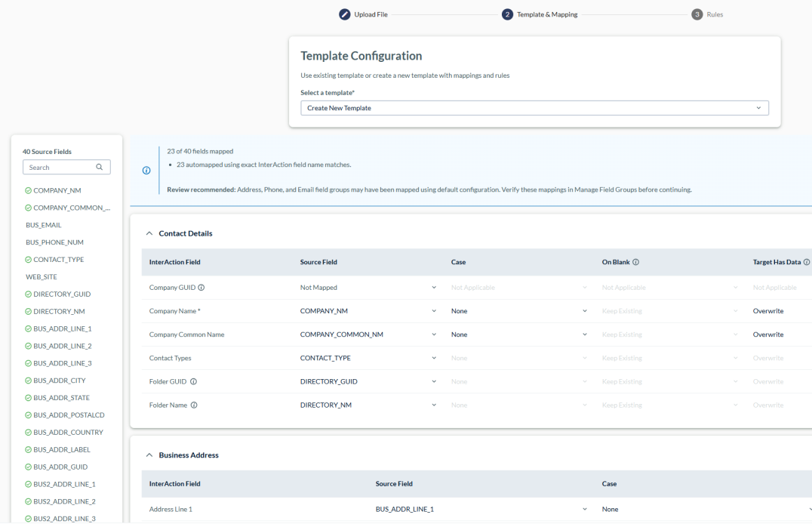This screenshot has width=812, height=524.
Task: Click the Company Name * field label
Action: click(x=174, y=311)
